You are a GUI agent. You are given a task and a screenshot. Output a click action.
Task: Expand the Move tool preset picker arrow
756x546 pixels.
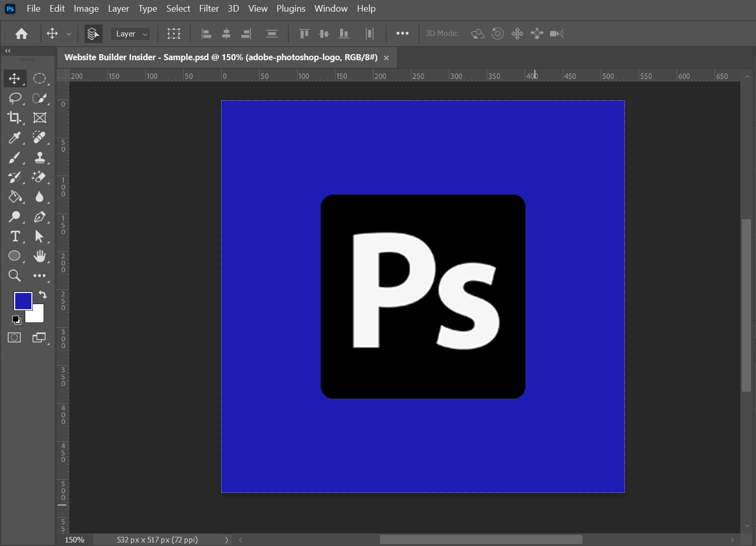click(x=69, y=34)
